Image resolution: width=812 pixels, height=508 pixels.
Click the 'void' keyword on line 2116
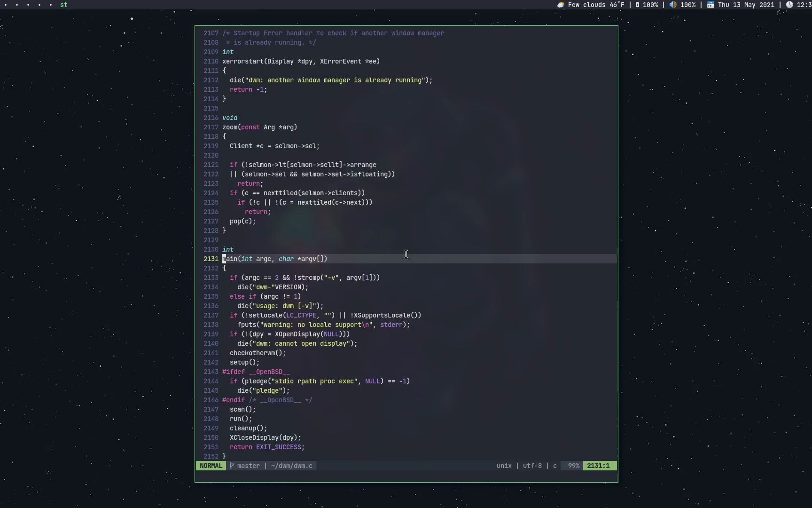tap(230, 118)
